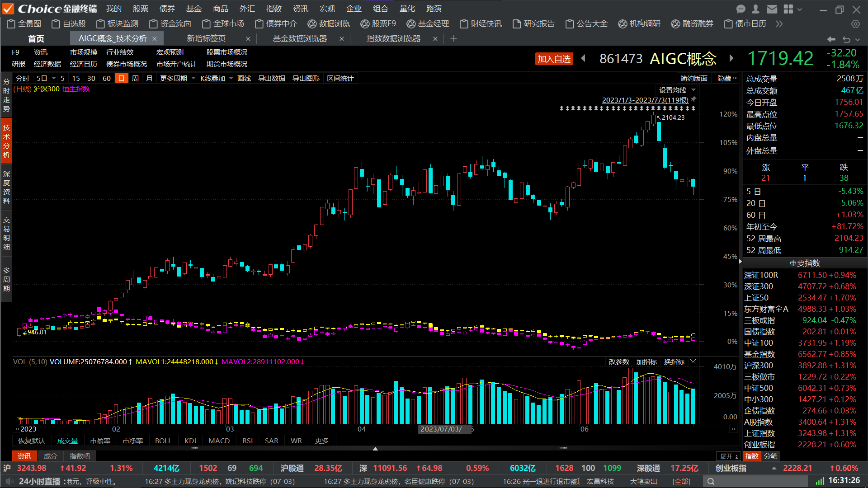Viewport: 868px width, 488px height.
Task: Toggle 隐藏 to hide the side panel
Action: coord(727,78)
